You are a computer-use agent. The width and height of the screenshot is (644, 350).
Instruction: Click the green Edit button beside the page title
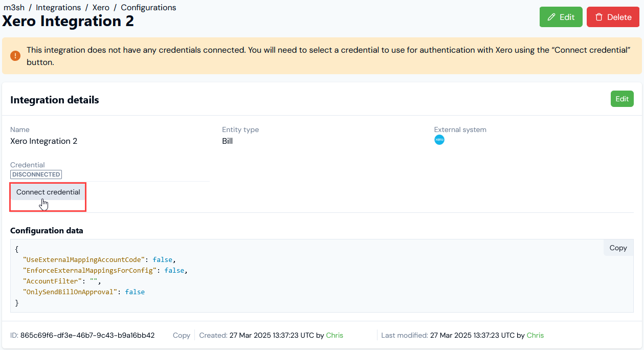[x=561, y=17]
